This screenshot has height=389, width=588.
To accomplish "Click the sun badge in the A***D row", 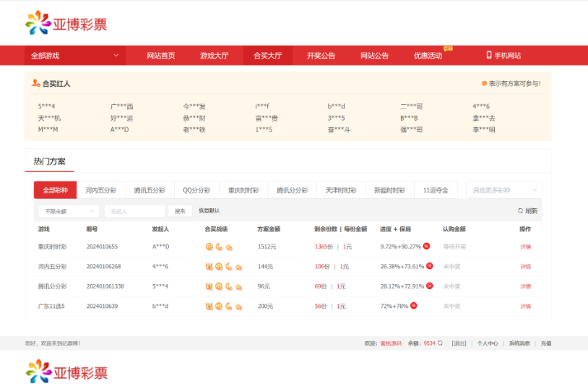I will [209, 247].
